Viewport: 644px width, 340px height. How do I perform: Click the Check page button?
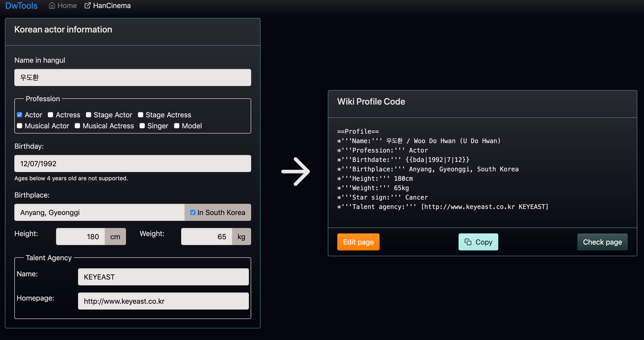click(602, 242)
